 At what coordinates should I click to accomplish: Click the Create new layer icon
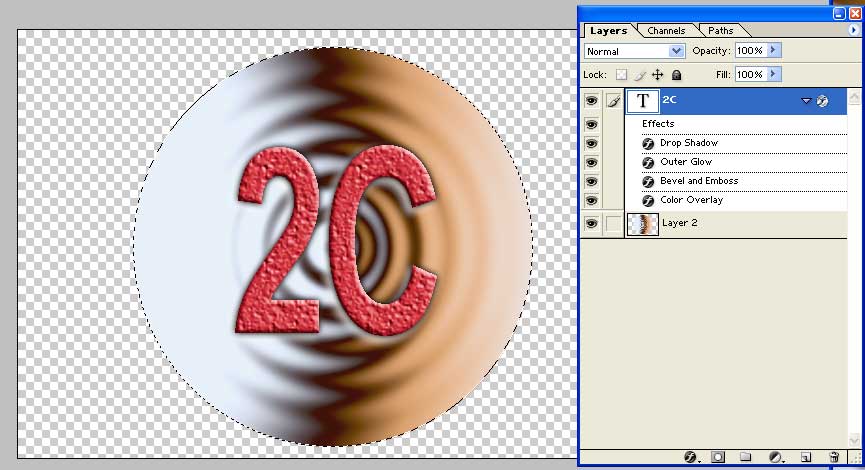pyautogui.click(x=805, y=457)
